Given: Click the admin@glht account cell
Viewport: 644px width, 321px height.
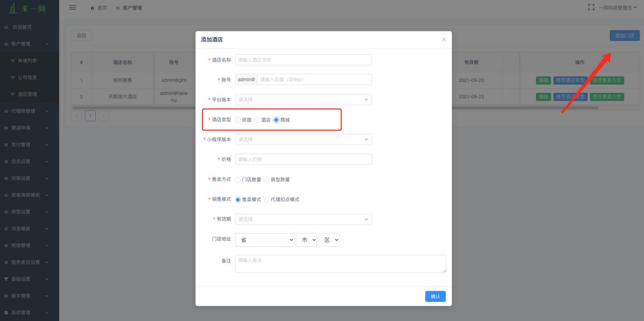Looking at the screenshot, I should 174,81.
